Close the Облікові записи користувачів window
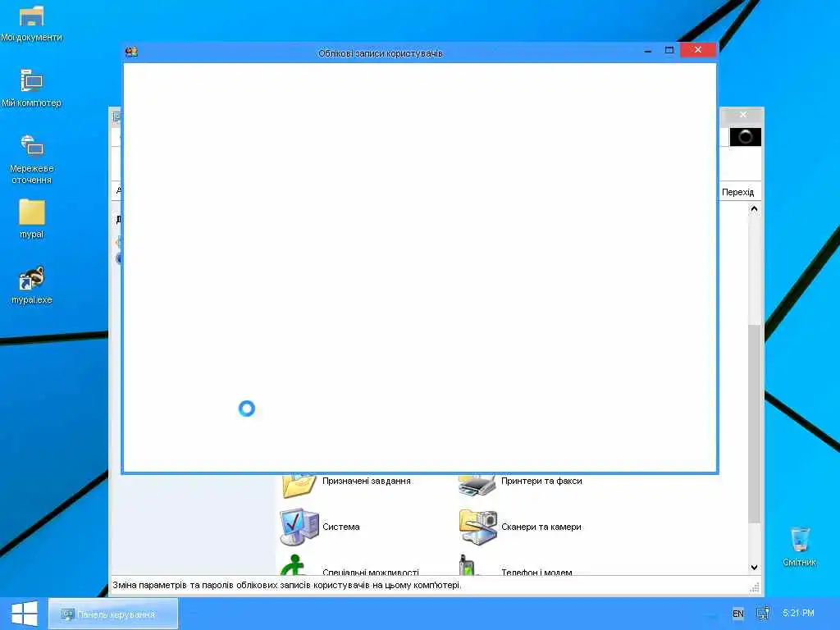840x630 pixels. [698, 50]
